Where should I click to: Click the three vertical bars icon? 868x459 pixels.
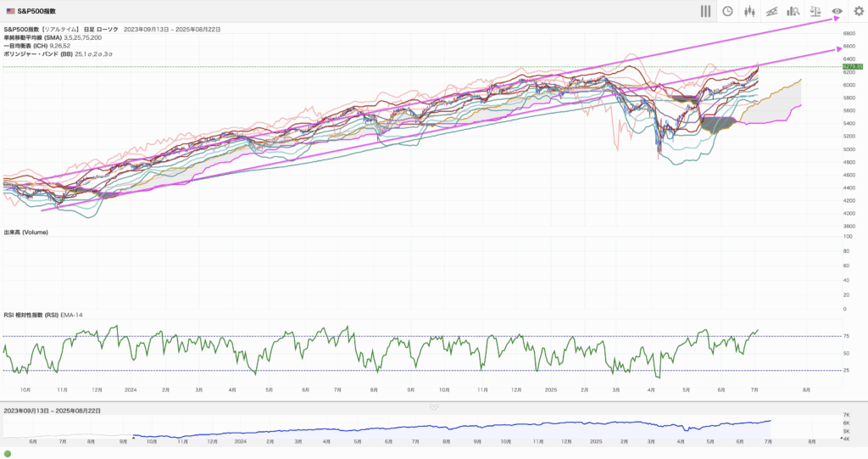point(705,11)
